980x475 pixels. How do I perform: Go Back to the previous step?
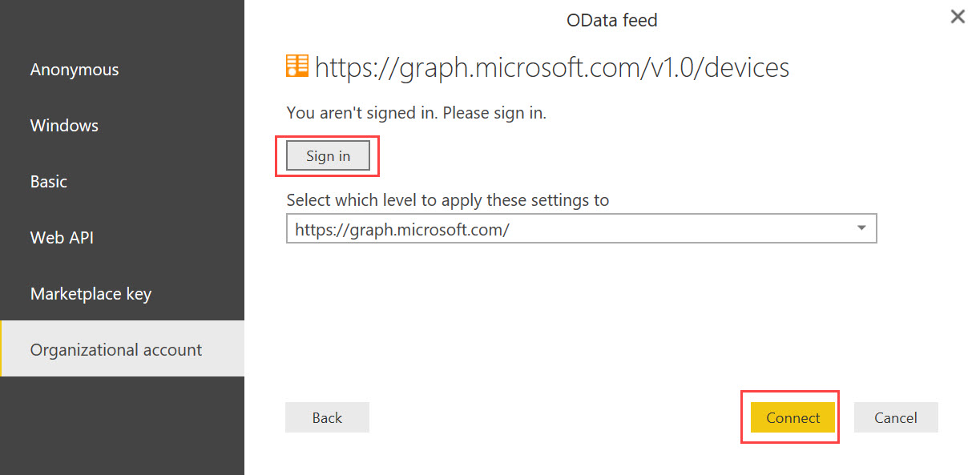pos(327,417)
